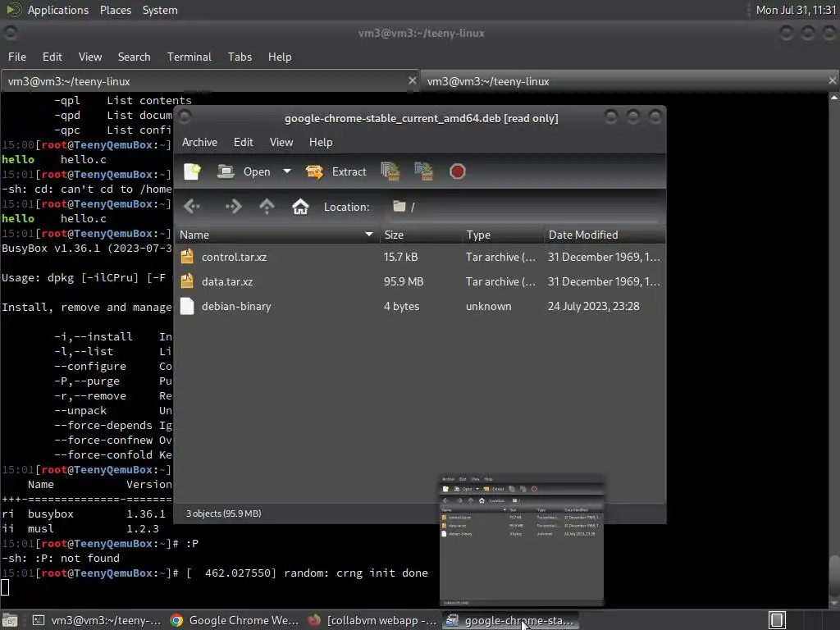Click the show desktop icon in taskbar
This screenshot has width=840, height=630.
pyautogui.click(x=10, y=620)
